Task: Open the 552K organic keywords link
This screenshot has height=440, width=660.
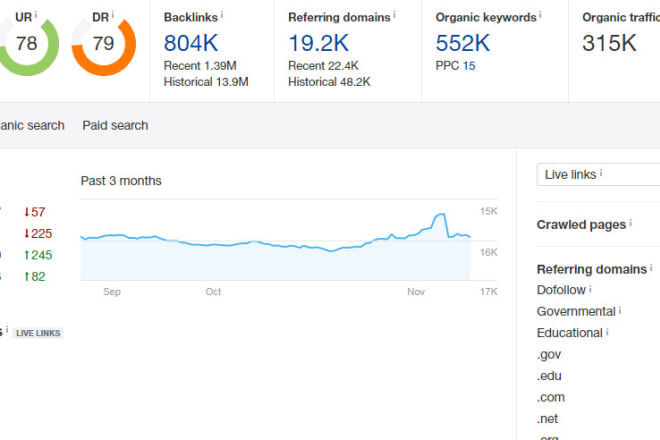Action: pyautogui.click(x=463, y=43)
